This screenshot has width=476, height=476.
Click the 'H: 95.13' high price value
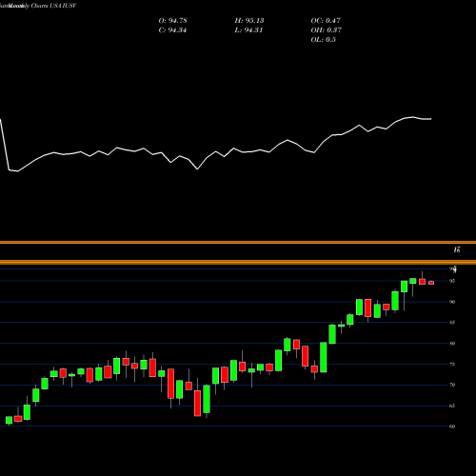click(x=249, y=21)
